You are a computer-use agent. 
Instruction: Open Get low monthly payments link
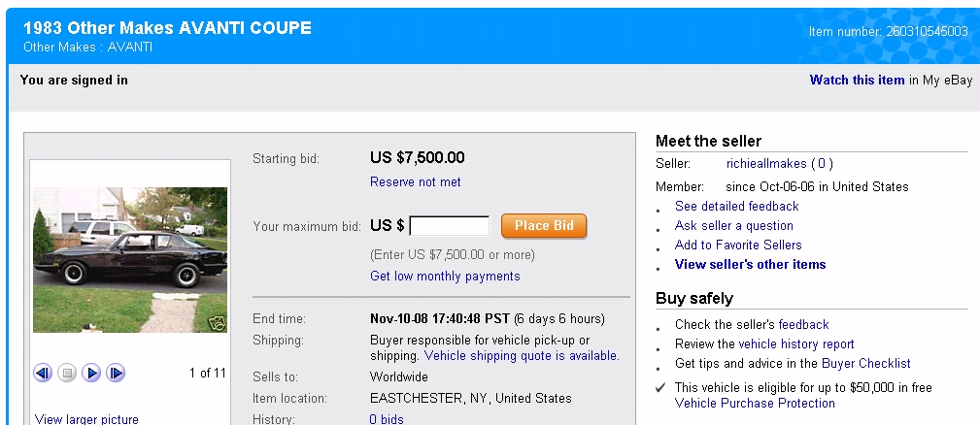(x=445, y=276)
